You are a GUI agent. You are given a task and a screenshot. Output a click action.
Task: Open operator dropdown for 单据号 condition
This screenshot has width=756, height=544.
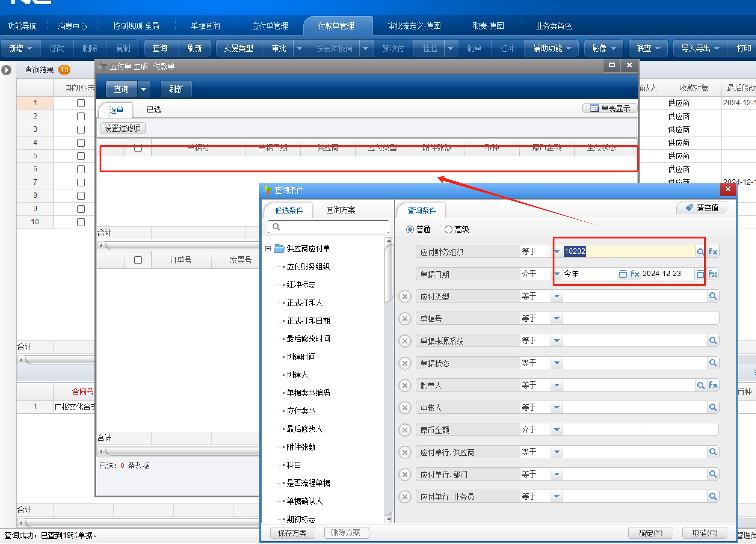click(x=556, y=318)
